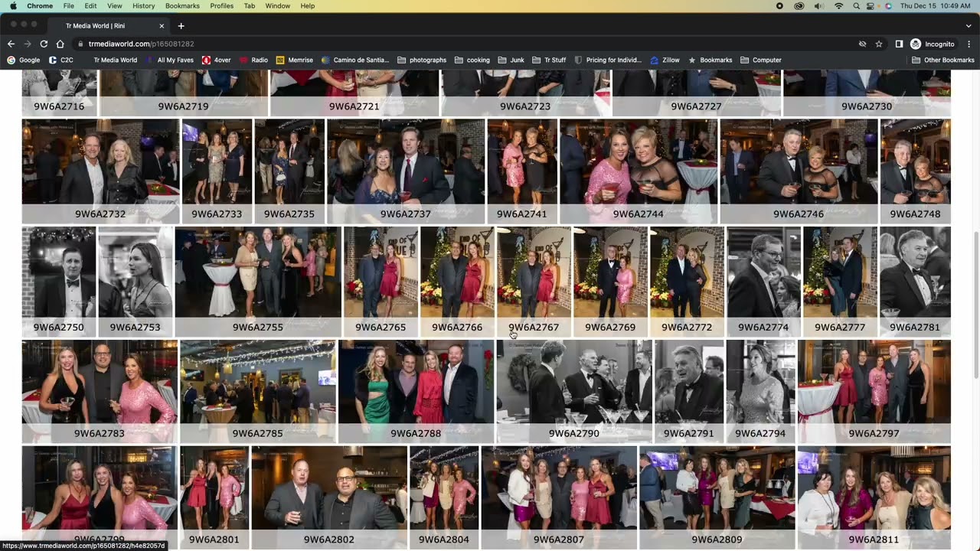980x551 pixels.
Task: Open the History menu
Action: (x=143, y=6)
